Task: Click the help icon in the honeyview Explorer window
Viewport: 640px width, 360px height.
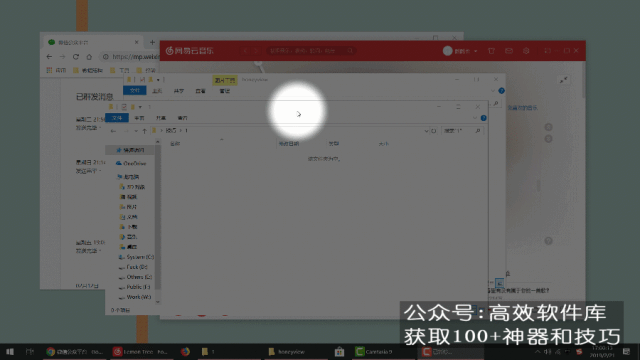Action: (x=502, y=91)
